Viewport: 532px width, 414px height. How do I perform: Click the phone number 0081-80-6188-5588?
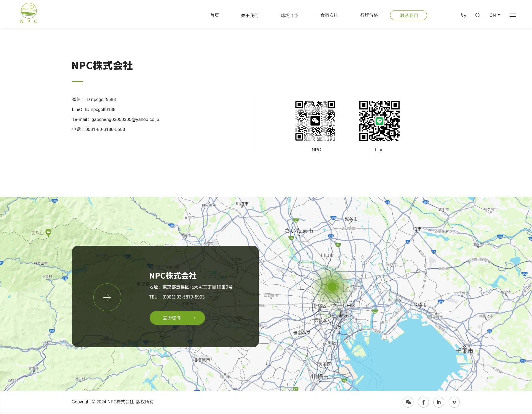(105, 129)
